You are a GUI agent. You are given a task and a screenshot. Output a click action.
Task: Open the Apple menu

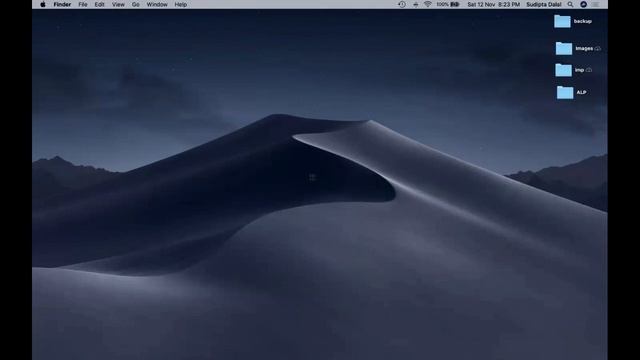43,4
